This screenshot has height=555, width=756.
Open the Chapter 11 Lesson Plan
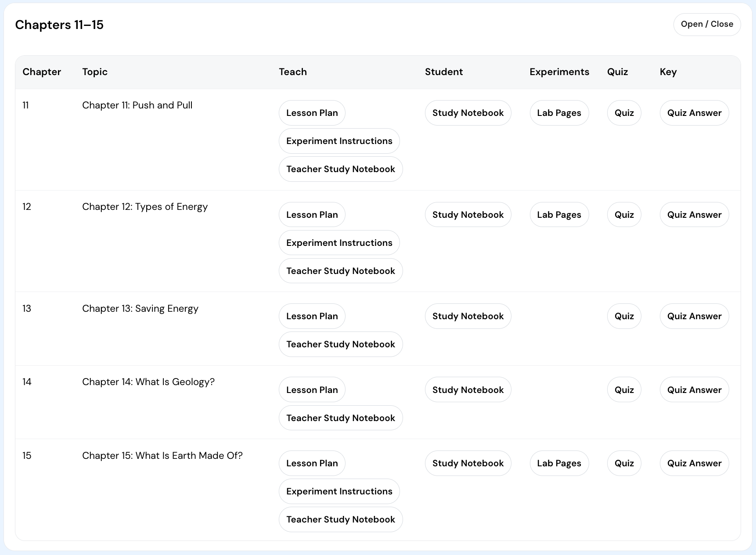pyautogui.click(x=312, y=113)
